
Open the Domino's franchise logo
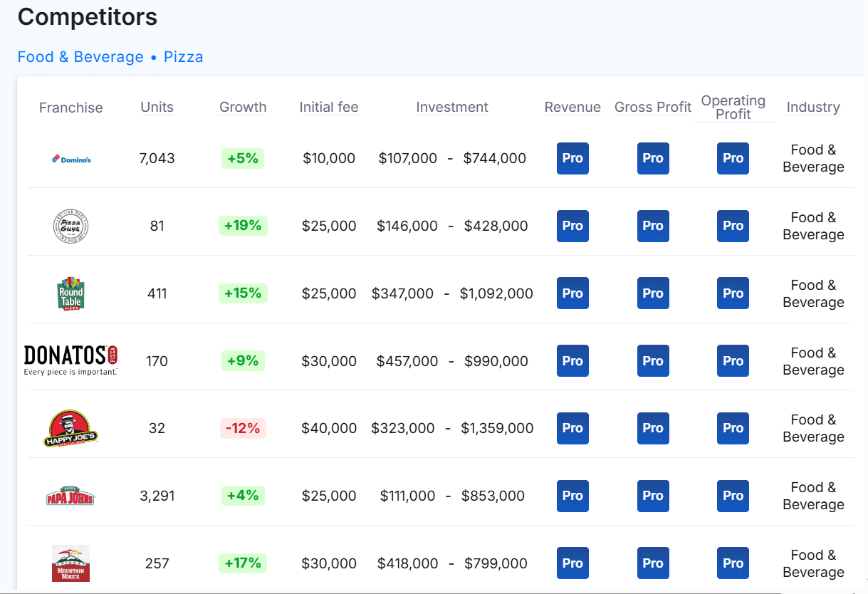coord(71,159)
